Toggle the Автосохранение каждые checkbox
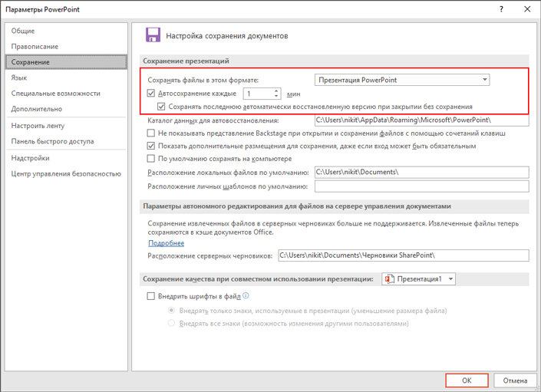Viewport: 541px width, 392px height. pyautogui.click(x=150, y=93)
